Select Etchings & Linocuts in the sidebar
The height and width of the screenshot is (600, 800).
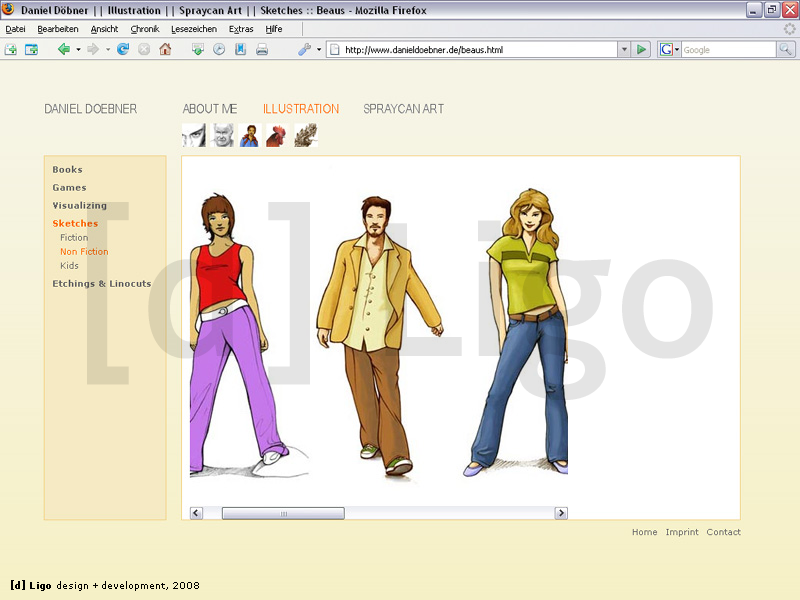point(102,283)
